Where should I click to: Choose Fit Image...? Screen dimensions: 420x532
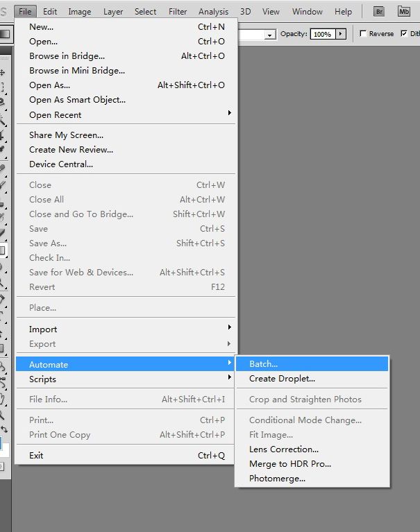click(312, 435)
